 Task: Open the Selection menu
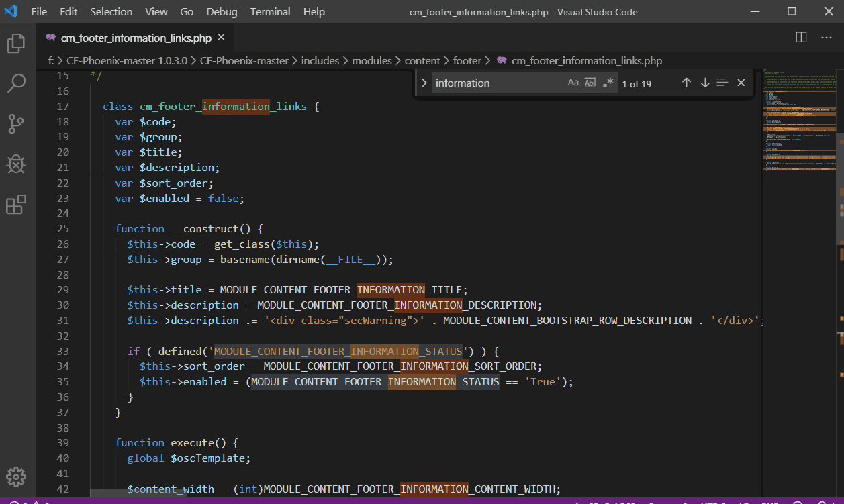coord(111,11)
